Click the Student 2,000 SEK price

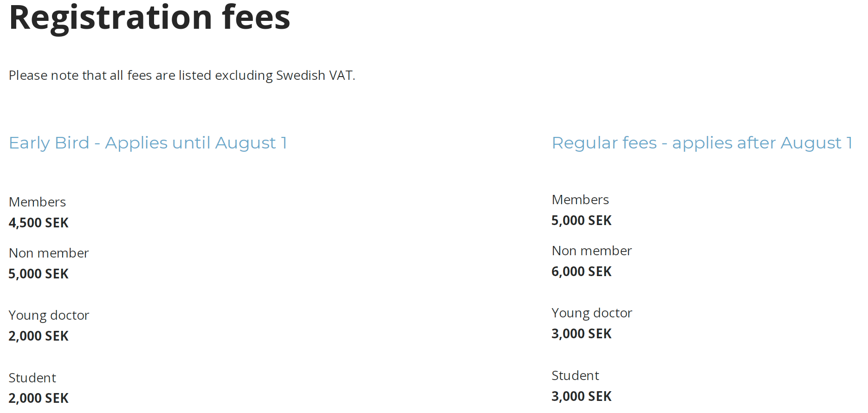click(x=39, y=398)
